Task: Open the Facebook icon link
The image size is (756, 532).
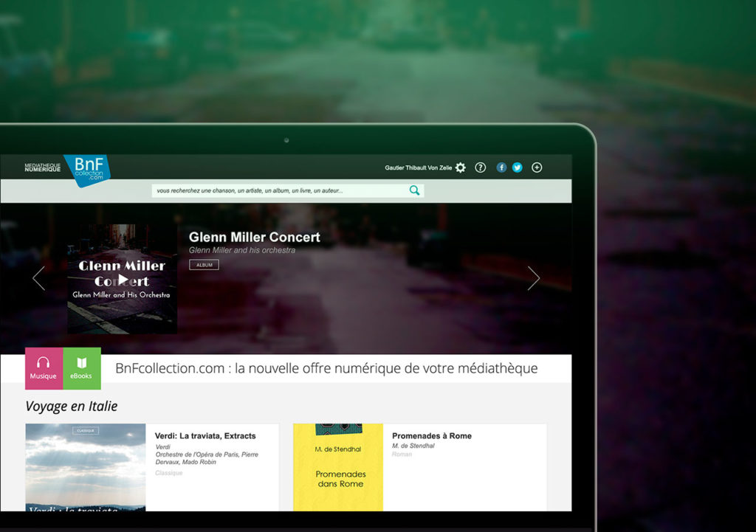Action: click(501, 167)
